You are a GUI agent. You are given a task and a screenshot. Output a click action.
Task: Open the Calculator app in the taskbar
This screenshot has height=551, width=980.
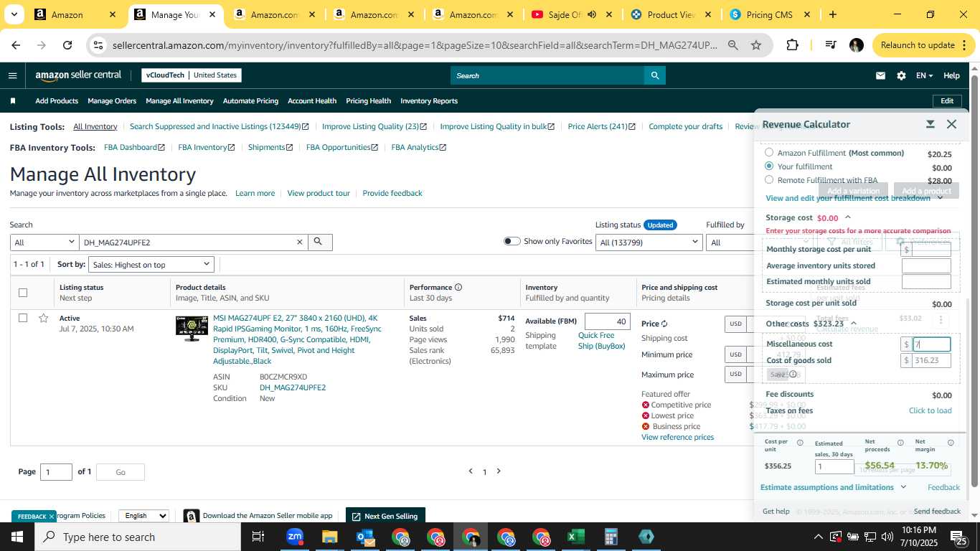(611, 537)
